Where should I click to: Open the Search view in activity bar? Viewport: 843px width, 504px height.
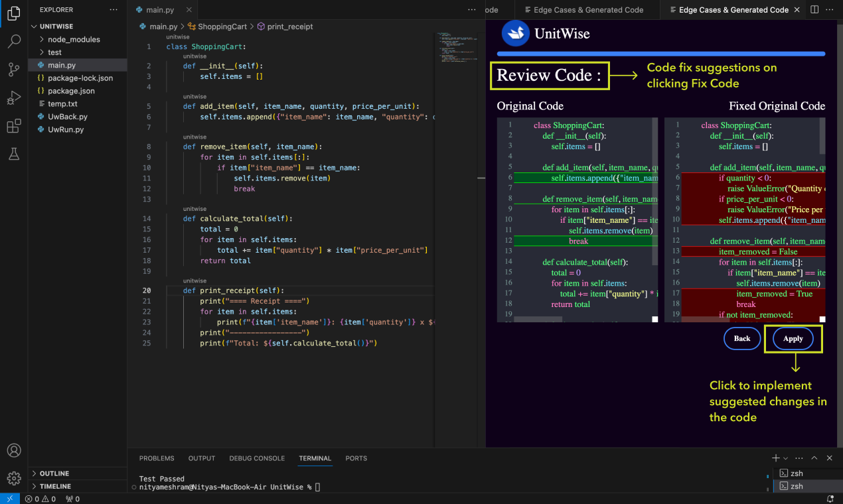click(x=13, y=41)
